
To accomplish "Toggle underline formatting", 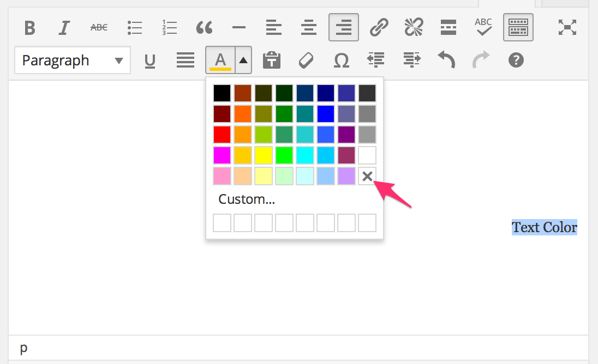I will [149, 60].
